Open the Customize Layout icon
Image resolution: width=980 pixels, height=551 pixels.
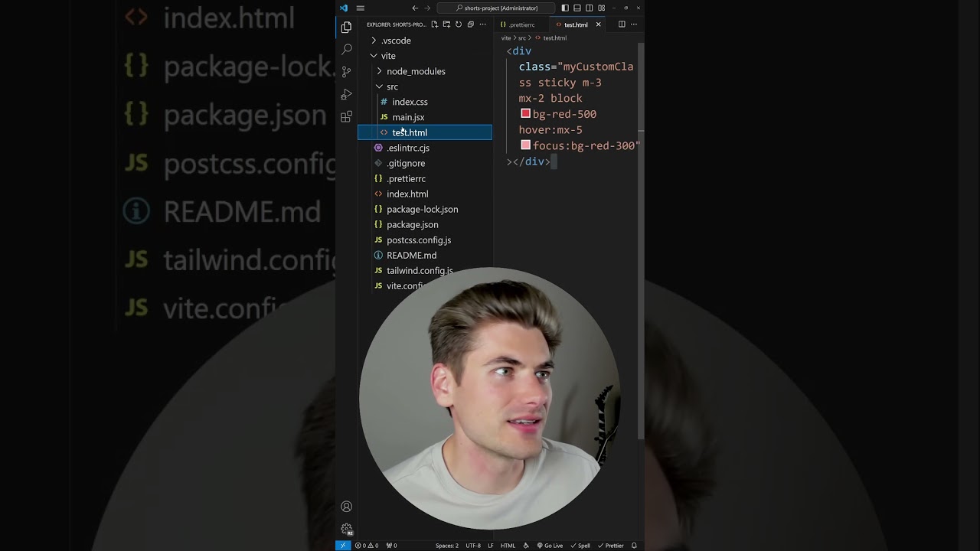pyautogui.click(x=601, y=8)
